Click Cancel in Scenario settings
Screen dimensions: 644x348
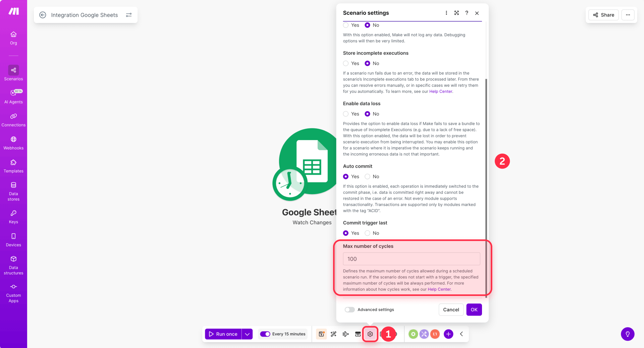(451, 309)
